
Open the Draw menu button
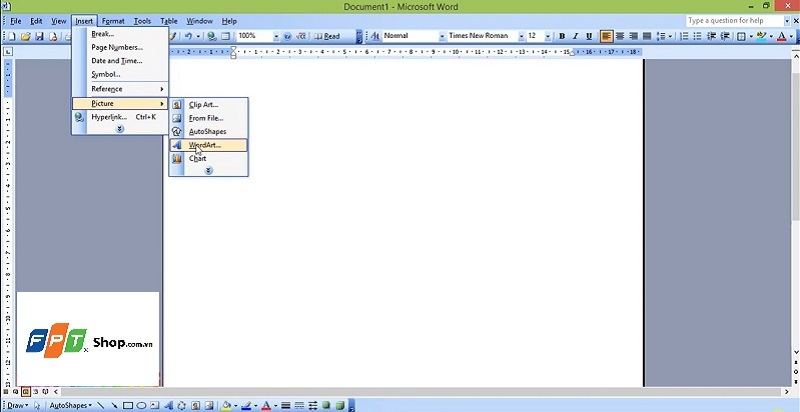coord(17,406)
